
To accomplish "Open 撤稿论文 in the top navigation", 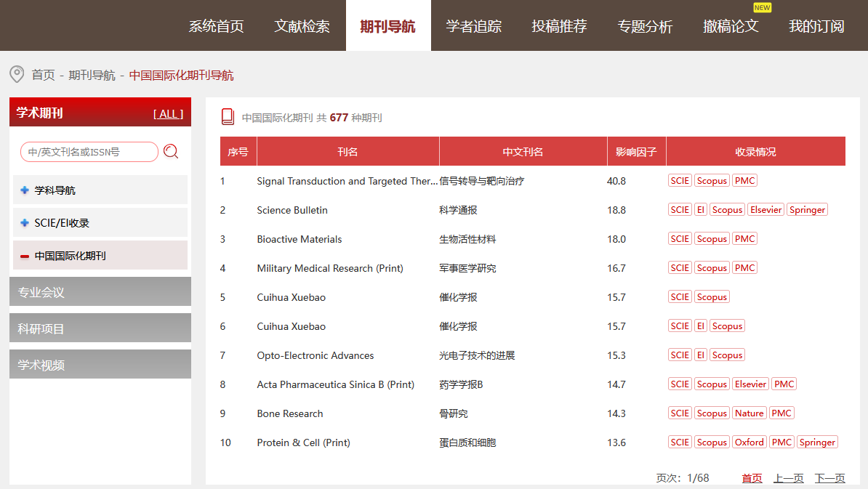I will pyautogui.click(x=731, y=26).
